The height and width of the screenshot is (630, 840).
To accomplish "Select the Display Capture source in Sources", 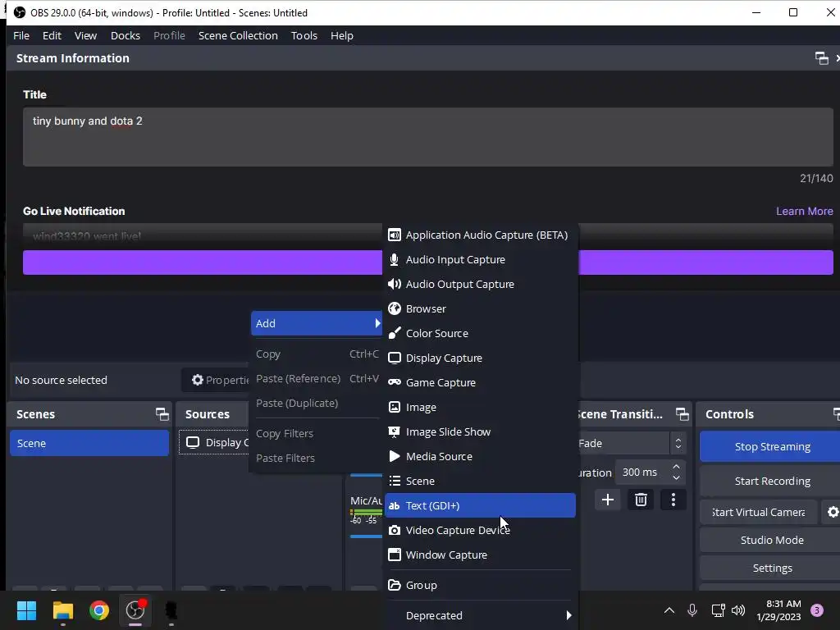I will (214, 442).
